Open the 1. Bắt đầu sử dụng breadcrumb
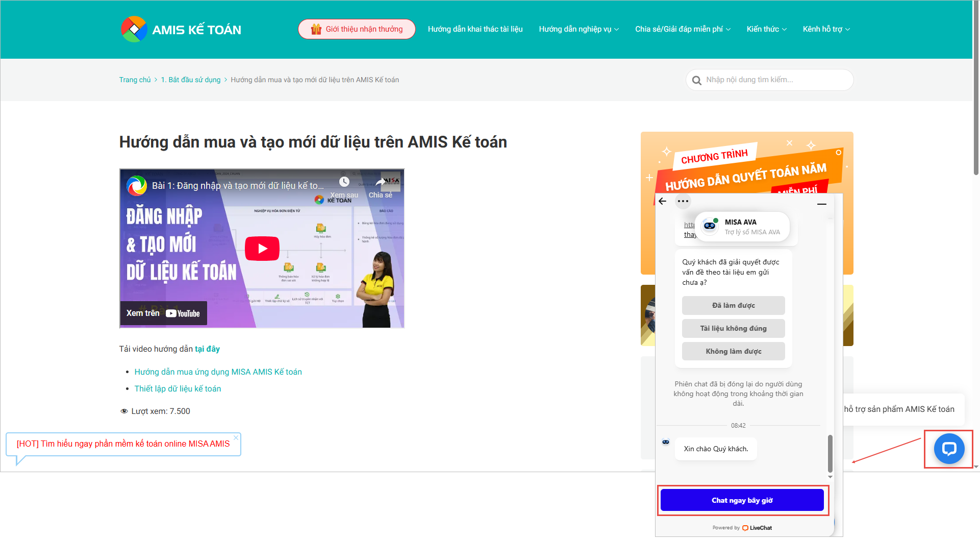The image size is (980, 539). [x=191, y=80]
